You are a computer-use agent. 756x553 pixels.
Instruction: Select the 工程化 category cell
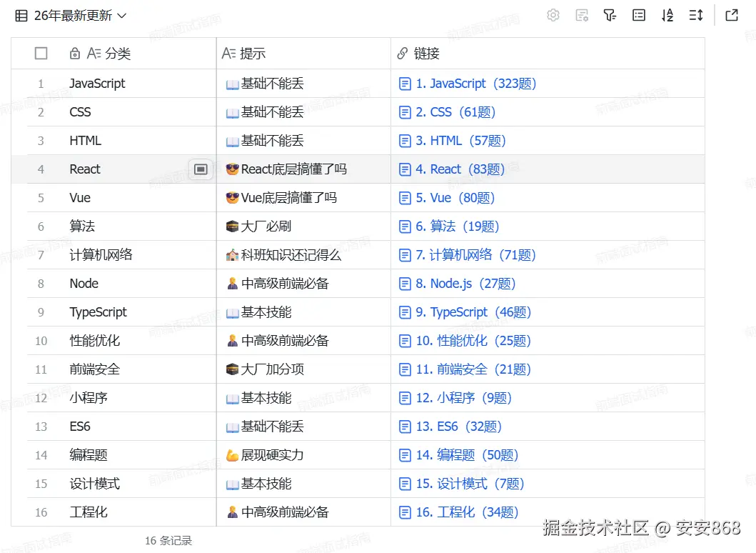[135, 512]
